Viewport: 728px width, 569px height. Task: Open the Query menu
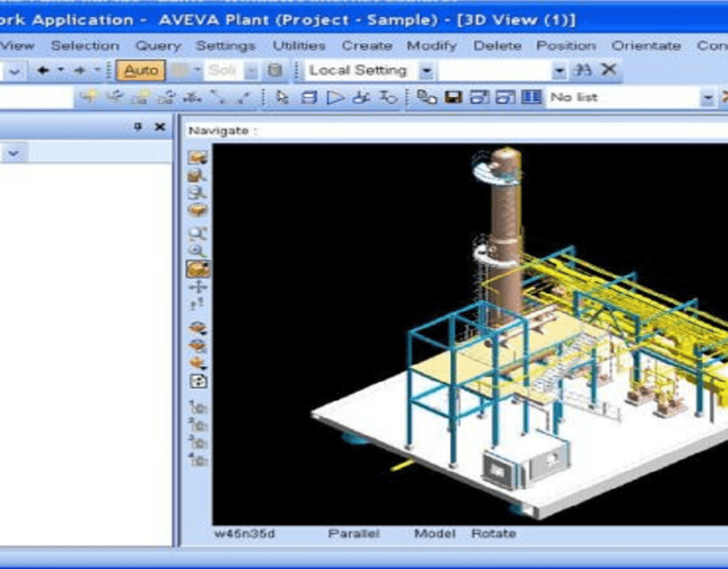click(x=158, y=46)
